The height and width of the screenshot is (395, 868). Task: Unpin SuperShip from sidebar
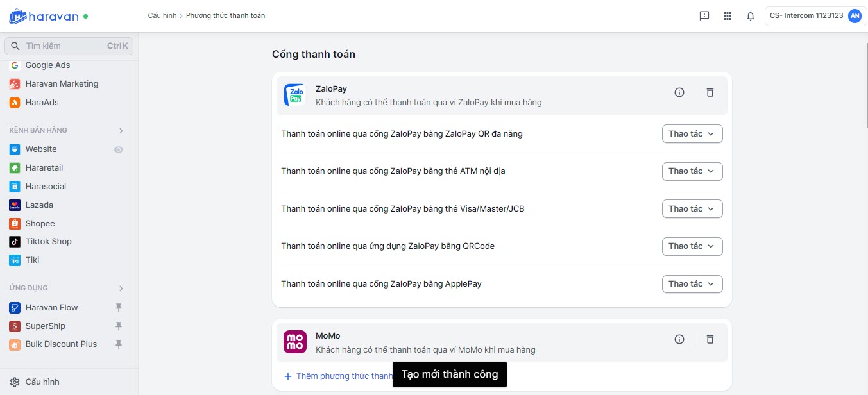(119, 326)
